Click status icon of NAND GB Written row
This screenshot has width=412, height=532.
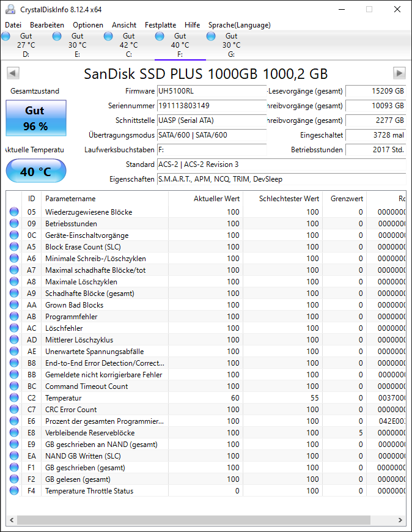click(14, 456)
